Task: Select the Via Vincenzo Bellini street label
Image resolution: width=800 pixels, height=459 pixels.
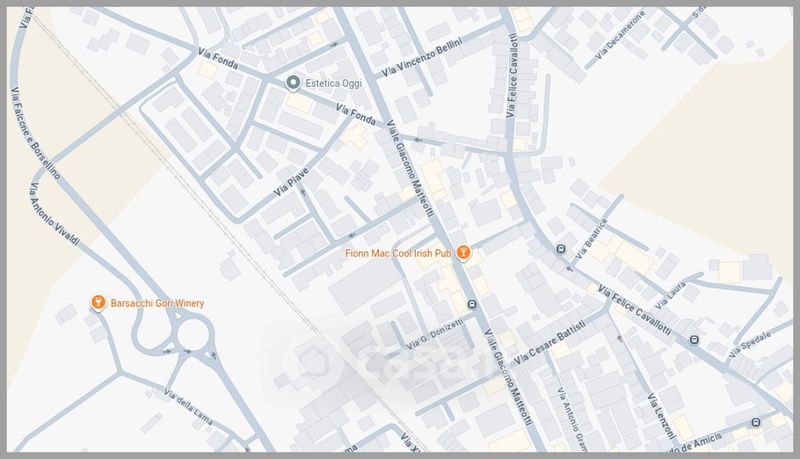Action: pos(422,58)
